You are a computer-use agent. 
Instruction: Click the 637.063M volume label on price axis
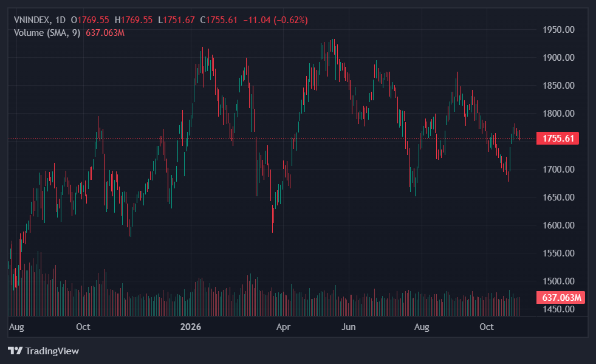[x=561, y=297]
